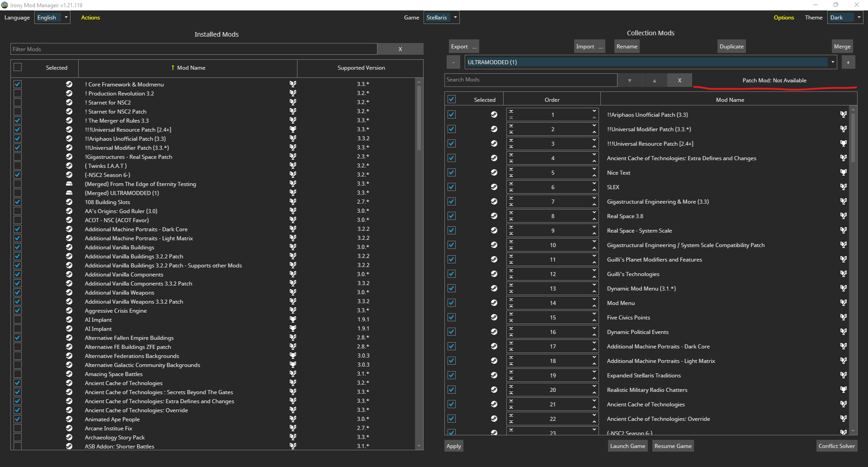868x467 pixels.
Task: Click the Apply button
Action: [x=453, y=446]
